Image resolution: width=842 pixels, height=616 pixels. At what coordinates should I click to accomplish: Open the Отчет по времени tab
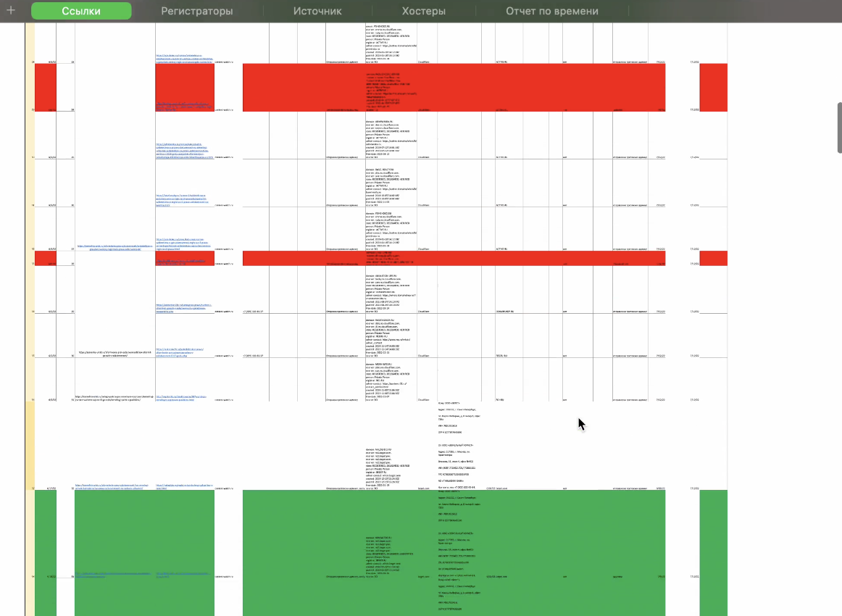click(552, 11)
